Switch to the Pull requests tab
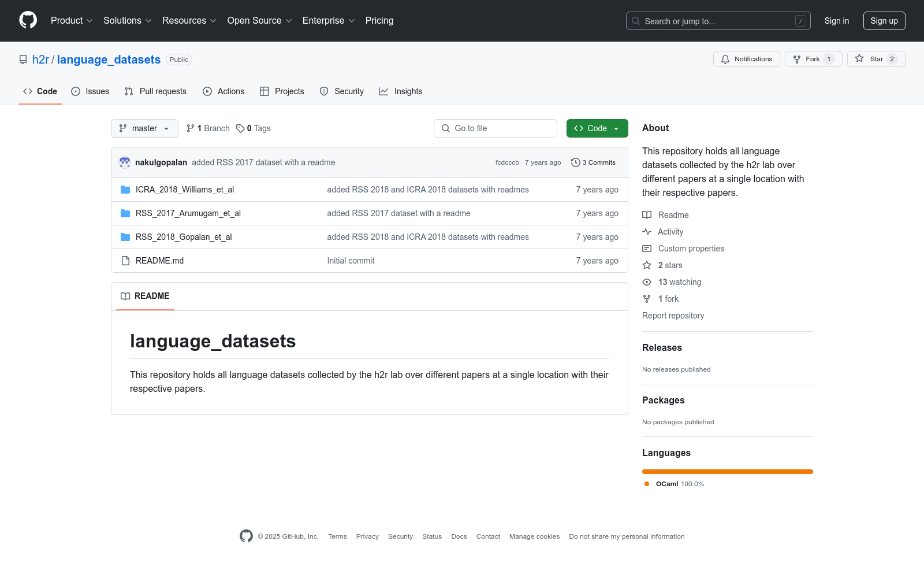The image size is (924, 578). (155, 91)
